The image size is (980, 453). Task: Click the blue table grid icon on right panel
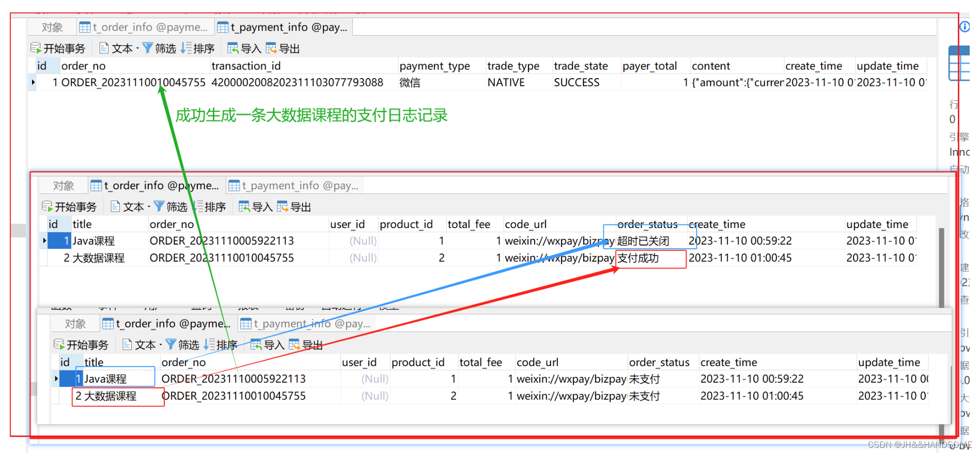click(959, 63)
